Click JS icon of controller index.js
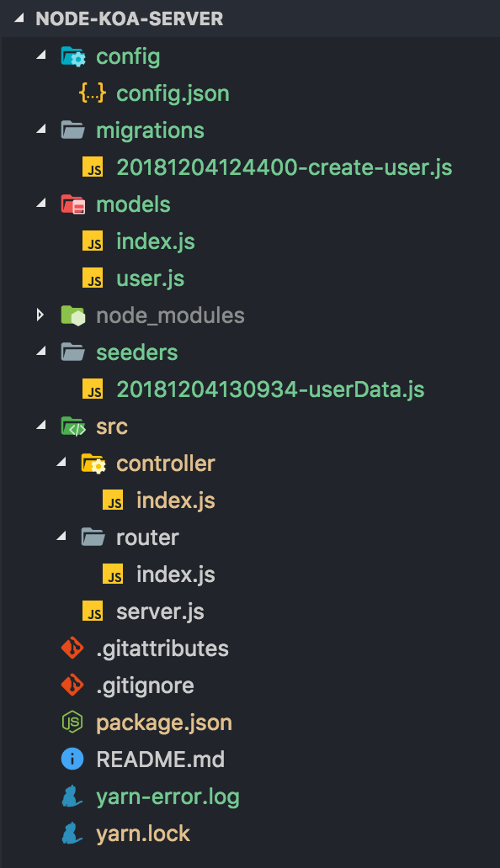 113,500
